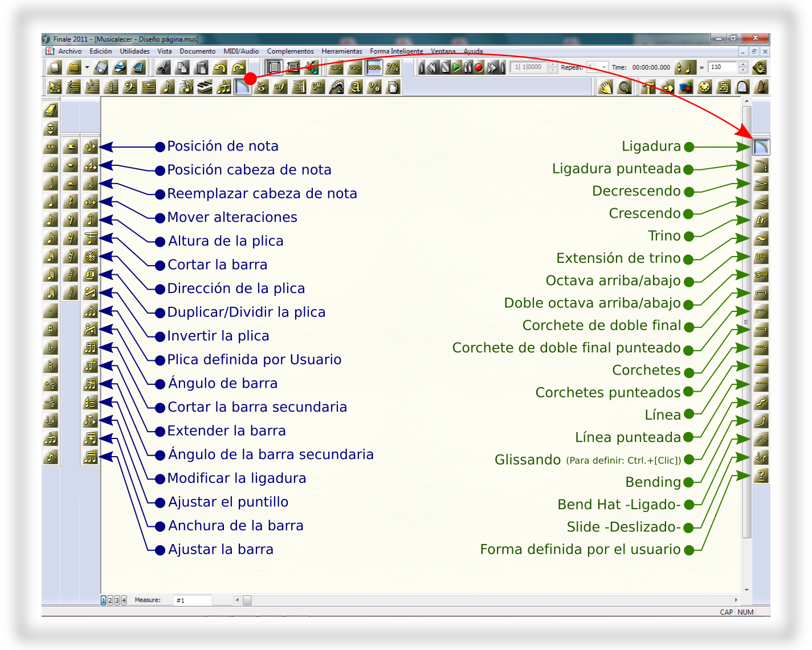Click the tempo note duration selector
This screenshot has width=812, height=650.
685,67
